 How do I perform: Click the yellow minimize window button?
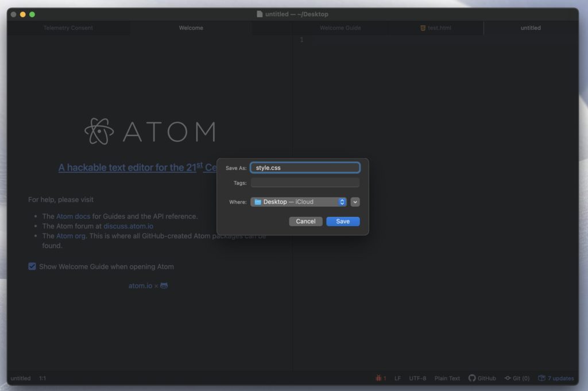pyautogui.click(x=23, y=14)
